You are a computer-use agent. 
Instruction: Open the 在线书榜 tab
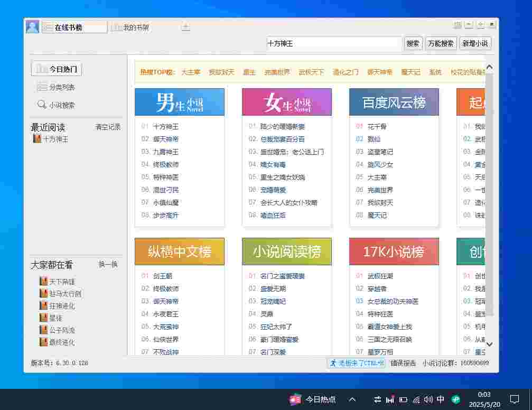(x=74, y=27)
